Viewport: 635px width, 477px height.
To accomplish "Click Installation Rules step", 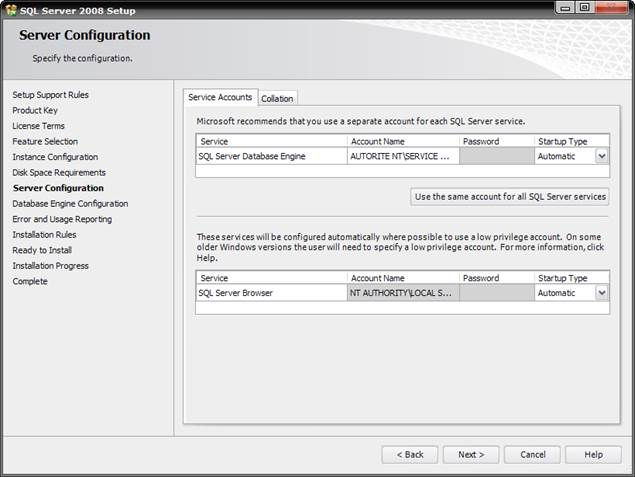I will [45, 234].
